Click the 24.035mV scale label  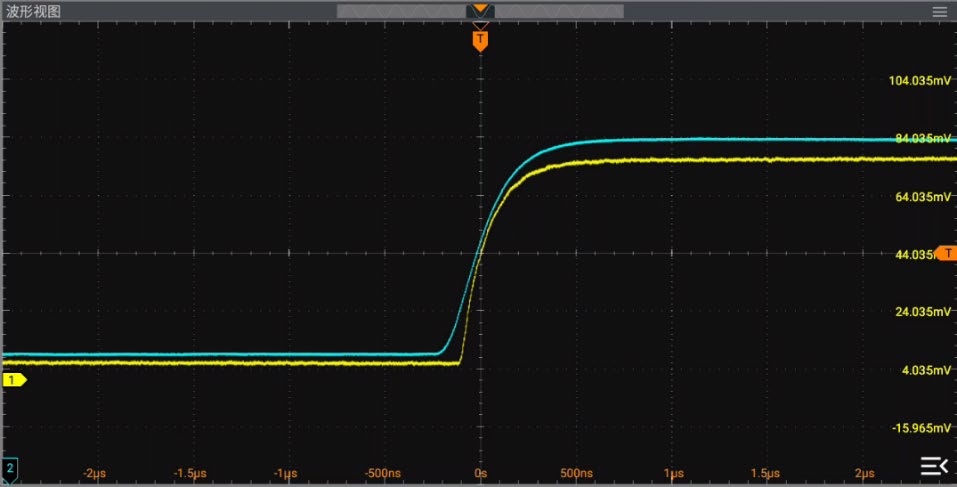pyautogui.click(x=923, y=312)
